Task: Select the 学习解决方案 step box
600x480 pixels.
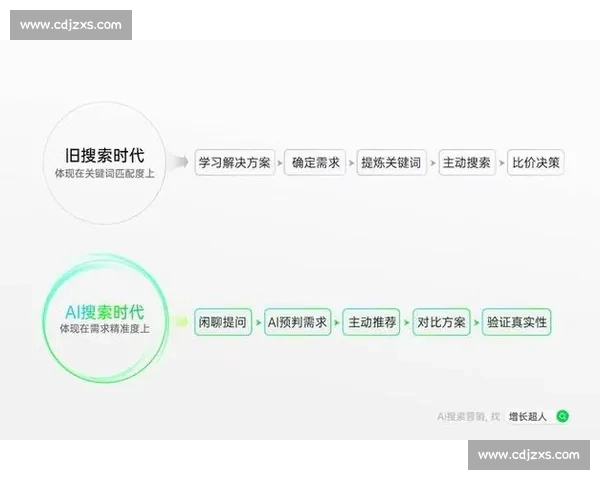Action: click(235, 163)
